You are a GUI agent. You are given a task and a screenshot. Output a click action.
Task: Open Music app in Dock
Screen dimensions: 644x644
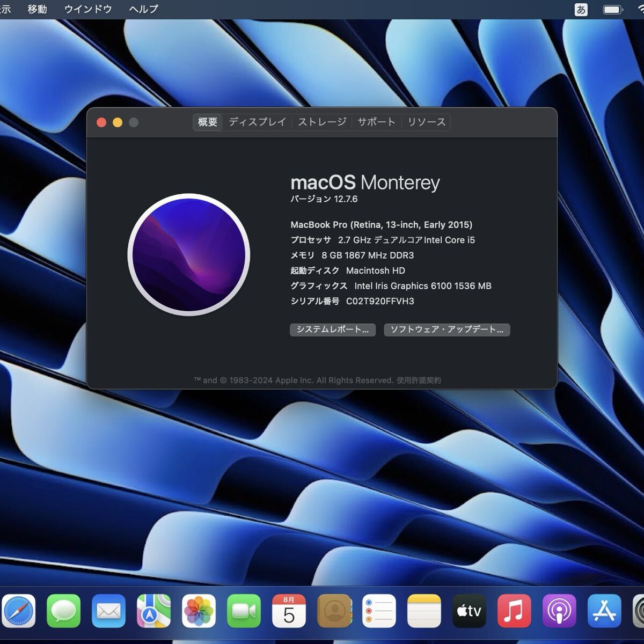pos(514,611)
